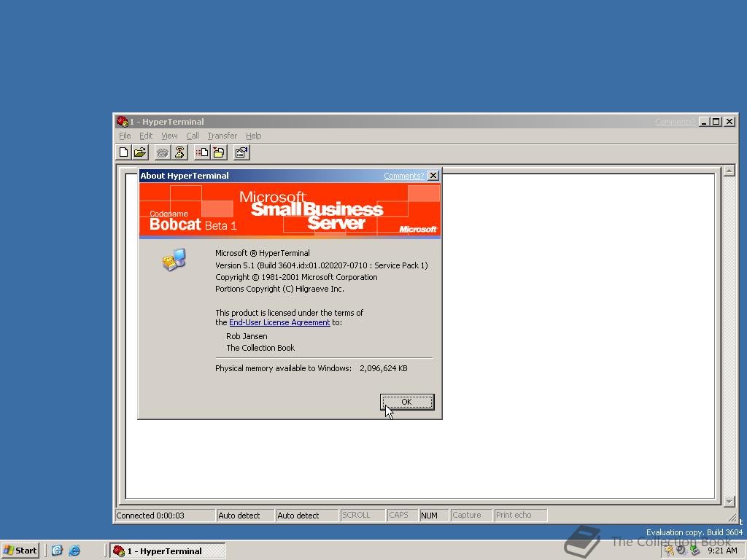Open the File menu

(125, 136)
